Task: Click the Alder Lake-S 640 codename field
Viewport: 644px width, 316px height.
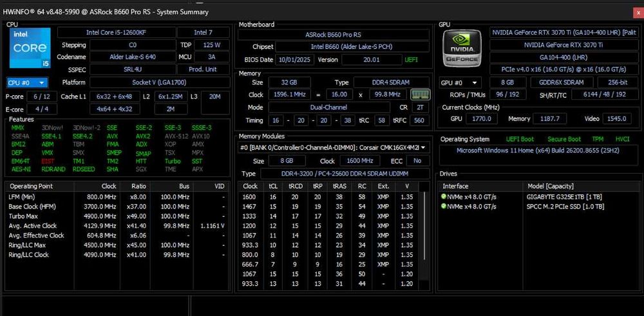Action: [133, 57]
